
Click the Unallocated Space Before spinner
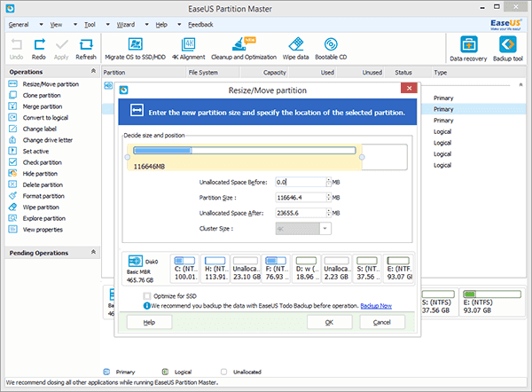329,181
